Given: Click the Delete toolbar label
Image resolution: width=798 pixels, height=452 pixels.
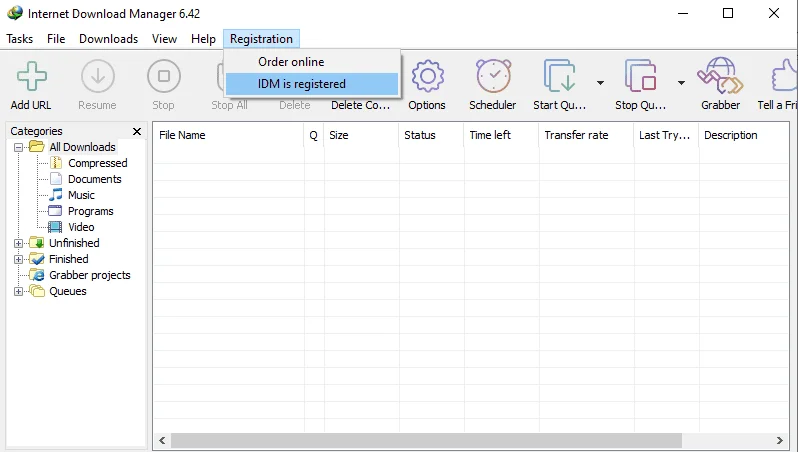Looking at the screenshot, I should (x=295, y=105).
